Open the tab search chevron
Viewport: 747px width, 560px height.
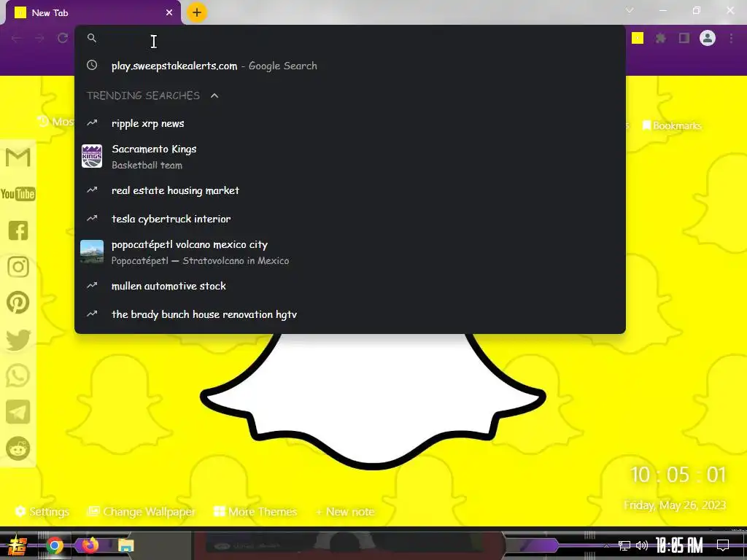point(630,10)
